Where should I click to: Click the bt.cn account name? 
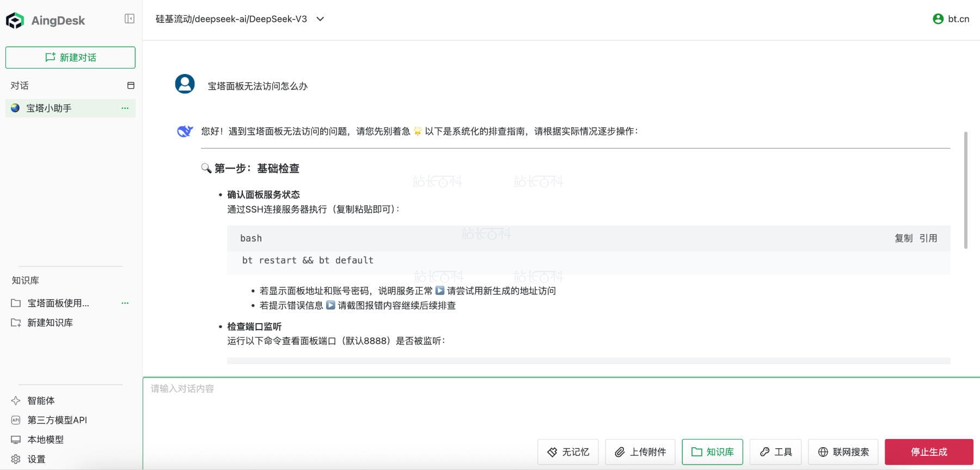958,19
